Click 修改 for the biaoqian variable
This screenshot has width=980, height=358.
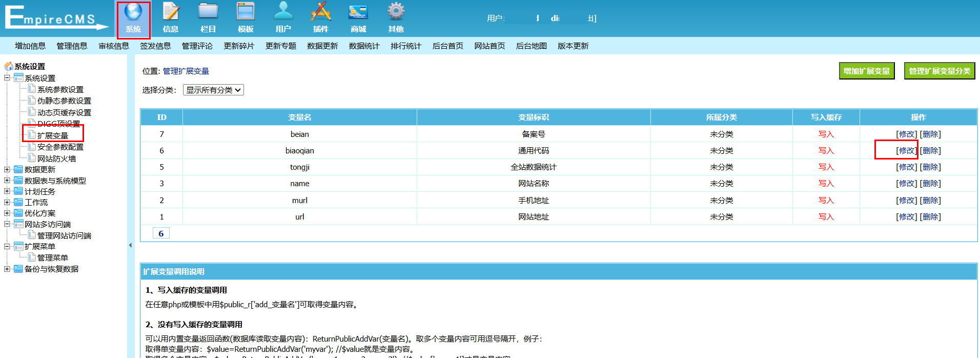pyautogui.click(x=906, y=151)
